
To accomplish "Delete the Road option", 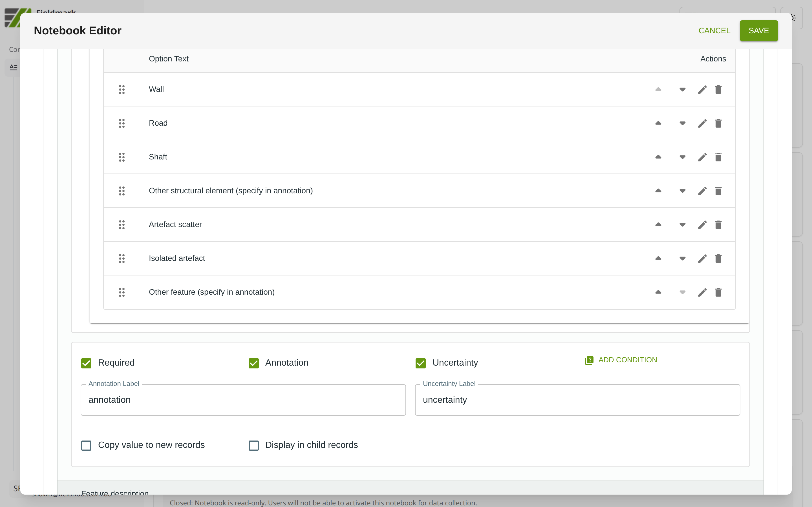I will click(x=718, y=123).
